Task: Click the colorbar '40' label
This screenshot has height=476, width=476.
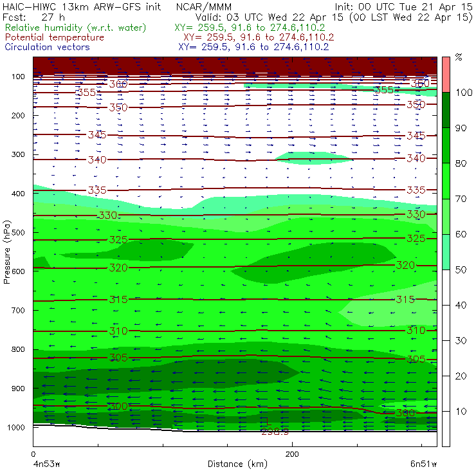Action: tap(461, 305)
